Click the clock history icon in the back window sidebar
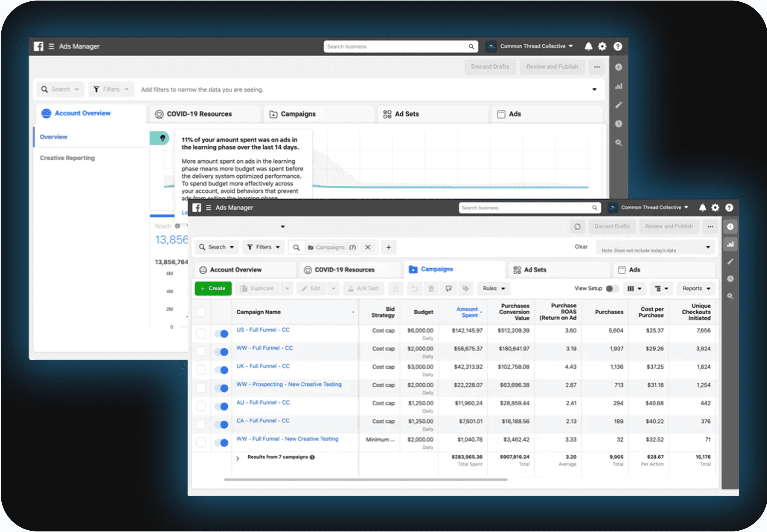The height and width of the screenshot is (532, 767). [619, 124]
